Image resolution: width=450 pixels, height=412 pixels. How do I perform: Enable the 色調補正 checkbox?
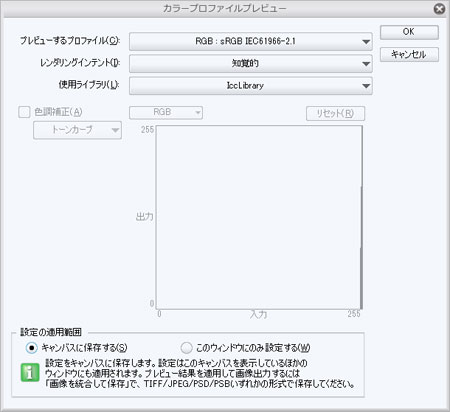point(24,112)
